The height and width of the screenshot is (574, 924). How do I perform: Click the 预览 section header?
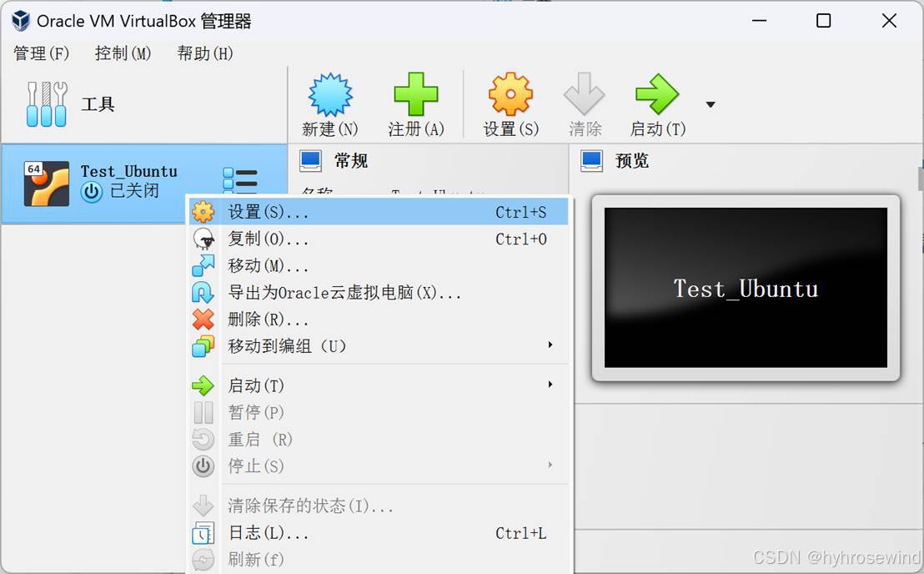point(632,161)
